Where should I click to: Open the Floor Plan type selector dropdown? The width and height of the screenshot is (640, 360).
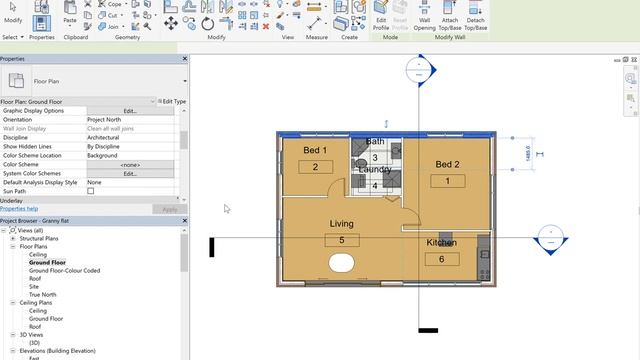(185, 81)
